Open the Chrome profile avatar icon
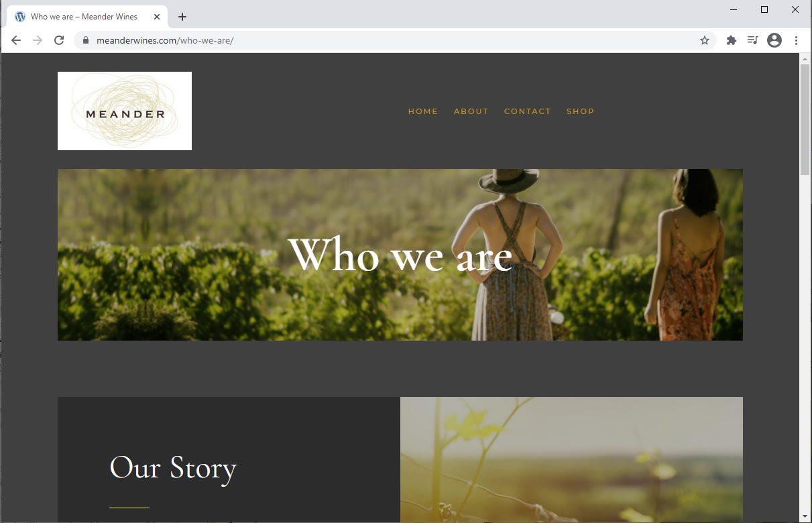The width and height of the screenshot is (812, 523). click(774, 40)
